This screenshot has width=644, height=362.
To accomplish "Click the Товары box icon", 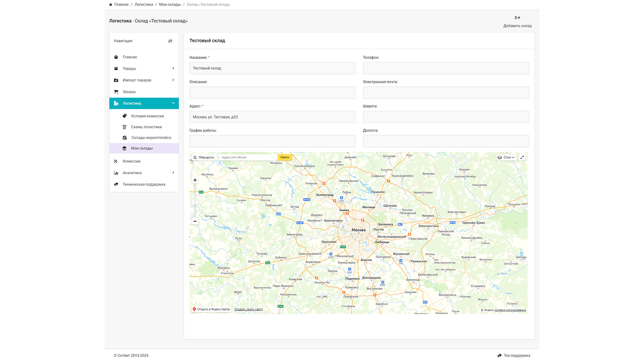I will point(116,69).
